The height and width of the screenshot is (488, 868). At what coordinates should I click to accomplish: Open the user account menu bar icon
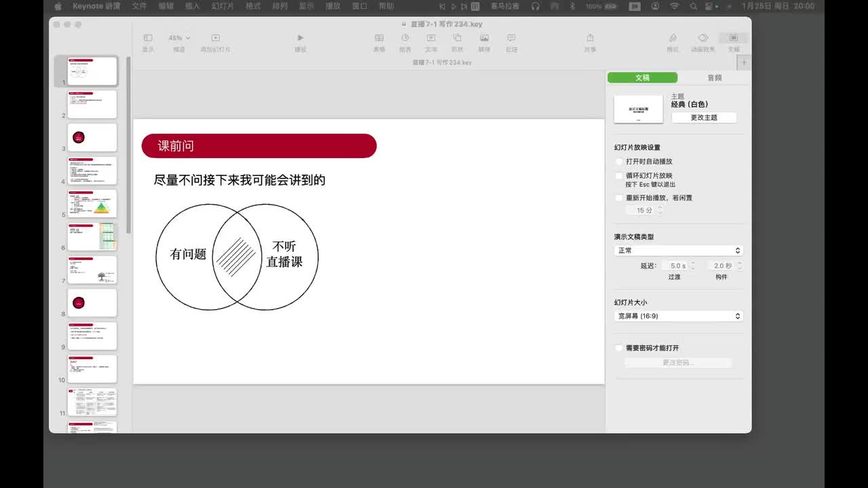[x=654, y=6]
